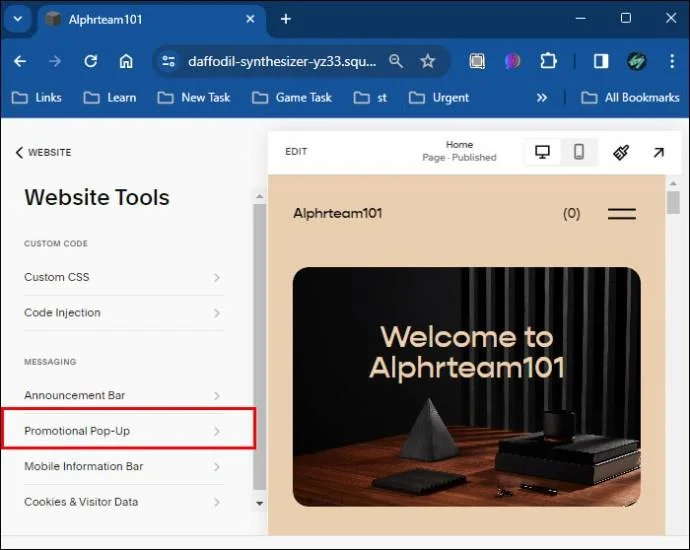Go back to previous page
Image resolution: width=690 pixels, height=550 pixels.
[x=20, y=61]
